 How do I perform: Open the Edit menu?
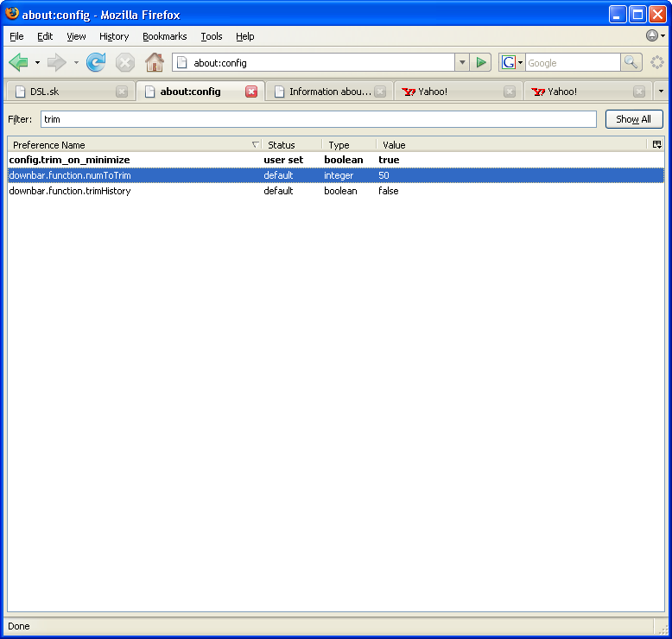pos(45,36)
